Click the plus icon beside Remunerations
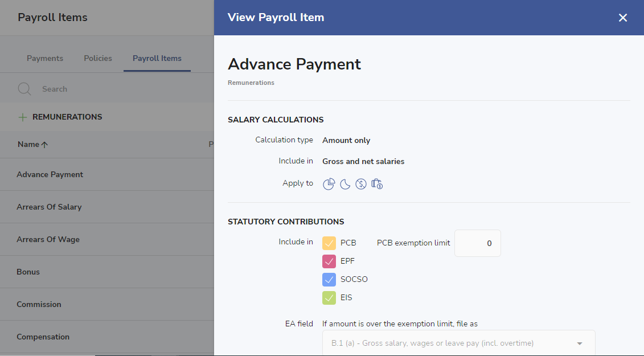 coord(23,117)
